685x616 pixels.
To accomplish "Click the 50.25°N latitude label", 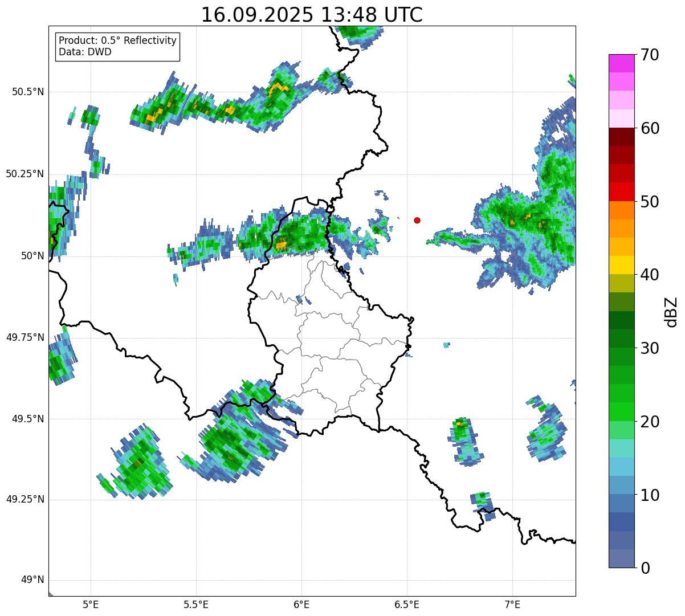I will pos(25,174).
